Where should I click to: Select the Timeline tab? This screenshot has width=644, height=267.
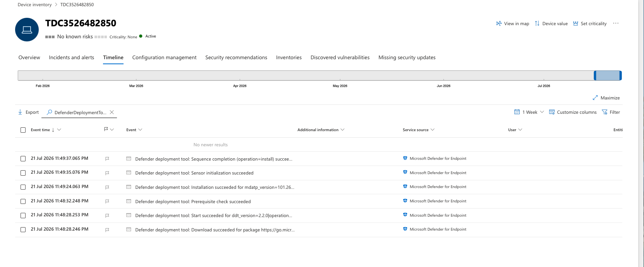point(113,57)
